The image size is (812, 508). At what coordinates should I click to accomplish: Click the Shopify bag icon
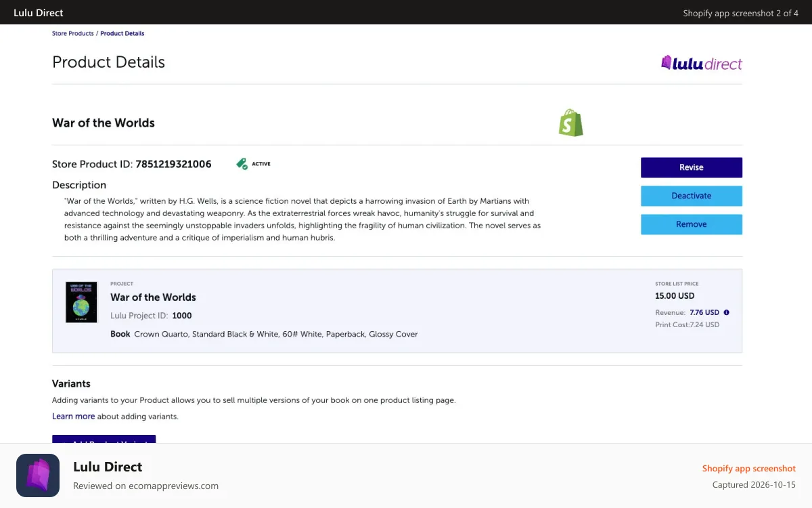coord(570,123)
